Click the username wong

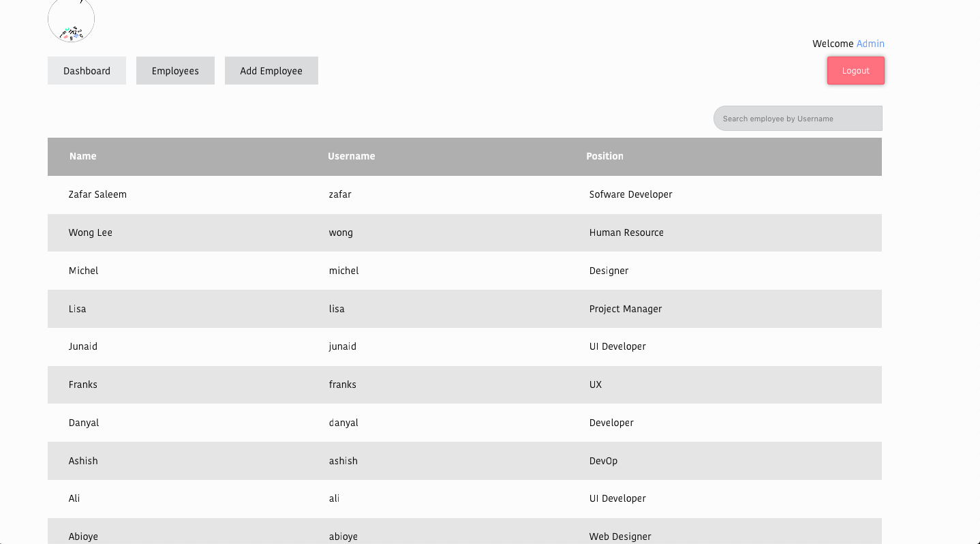coord(341,232)
